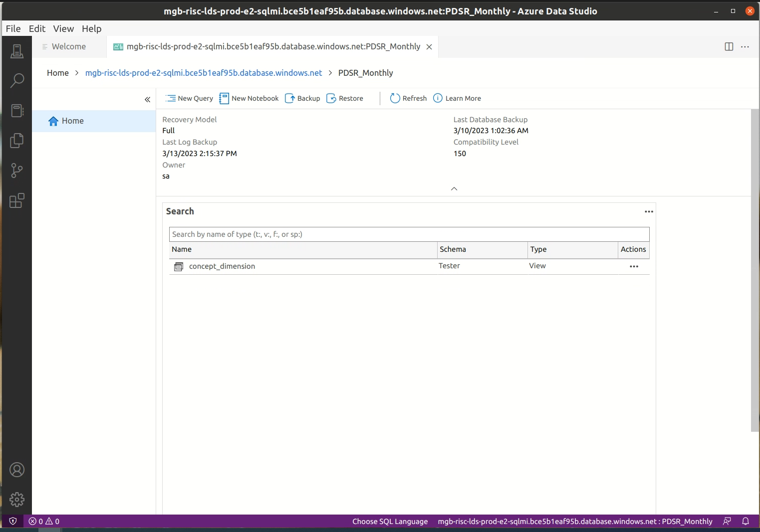Viewport: 760px width, 532px height.
Task: Click the Recovery Model value Full
Action: coord(169,131)
